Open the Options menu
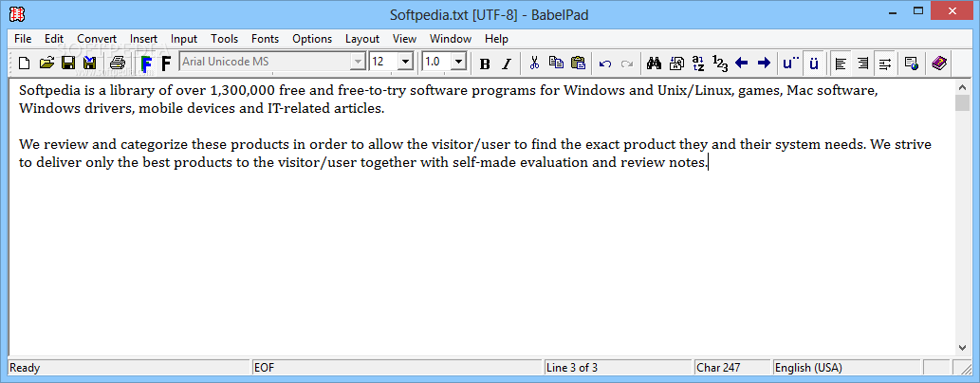The height and width of the screenshot is (383, 980). 312,39
